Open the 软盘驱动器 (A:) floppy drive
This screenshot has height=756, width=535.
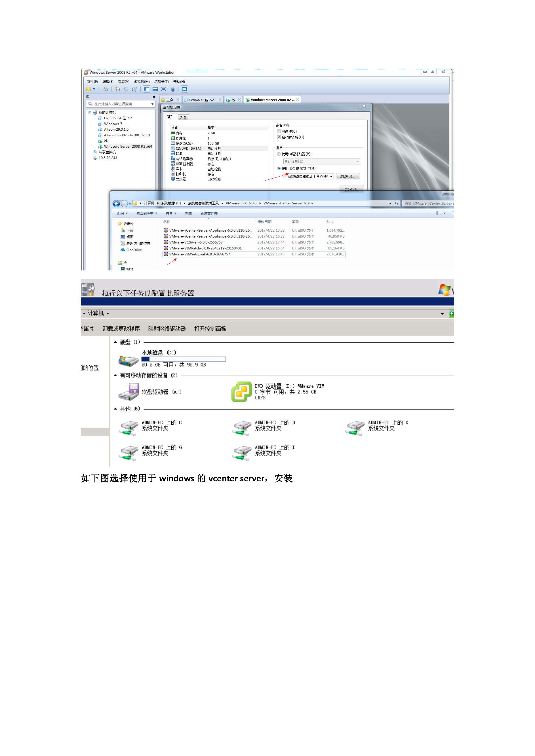point(150,392)
